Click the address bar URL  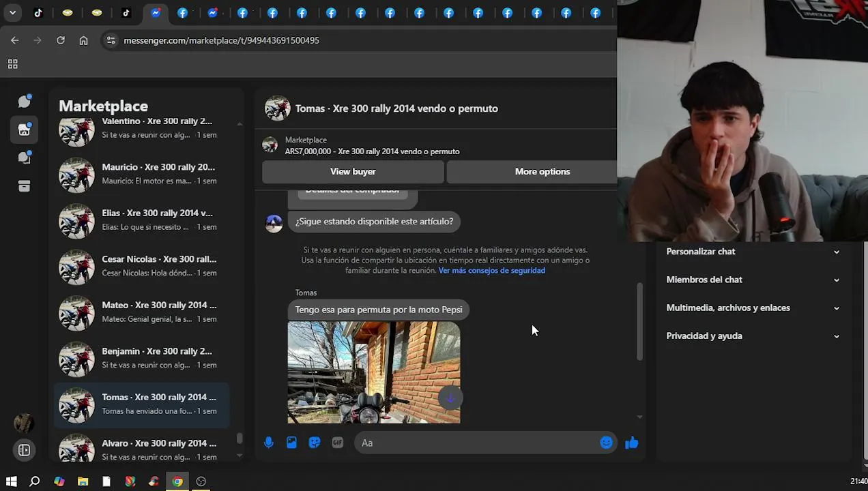(221, 40)
